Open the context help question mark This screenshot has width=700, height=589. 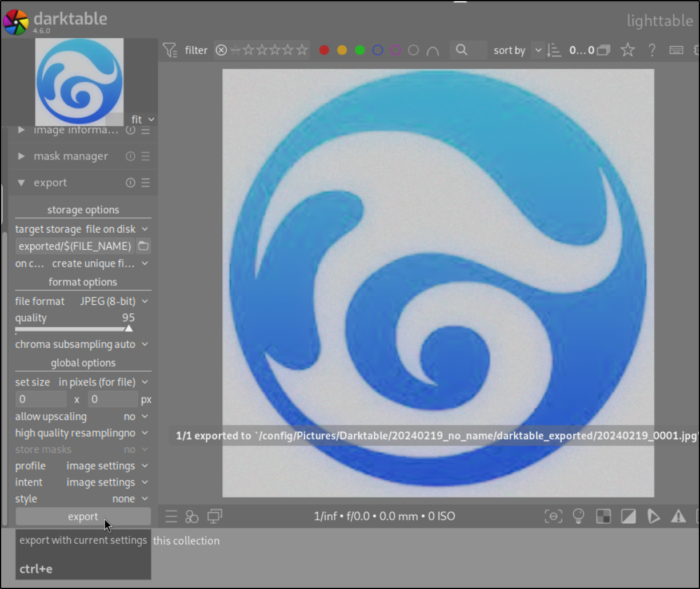tap(651, 50)
